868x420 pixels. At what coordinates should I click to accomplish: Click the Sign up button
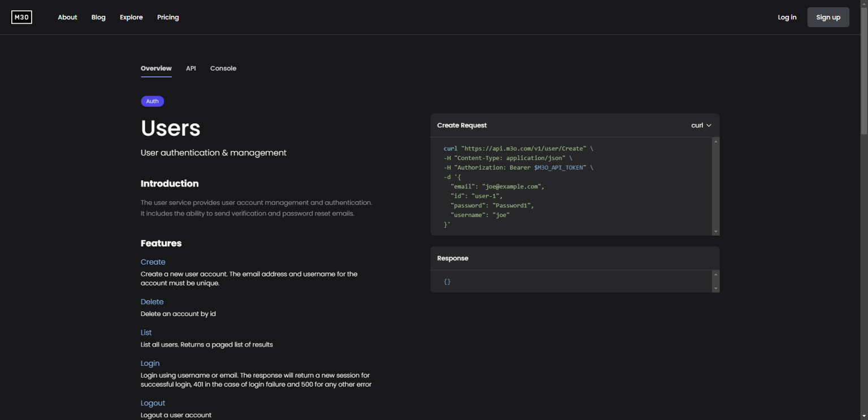828,17
